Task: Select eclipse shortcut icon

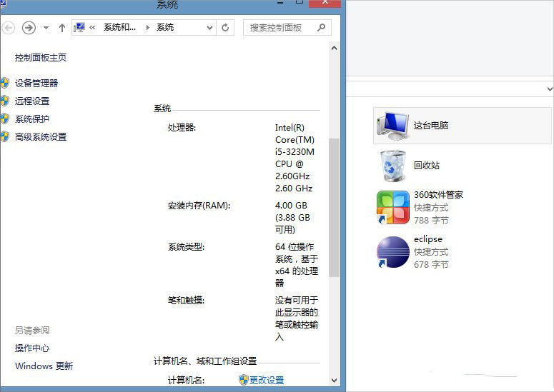Action: pos(393,252)
